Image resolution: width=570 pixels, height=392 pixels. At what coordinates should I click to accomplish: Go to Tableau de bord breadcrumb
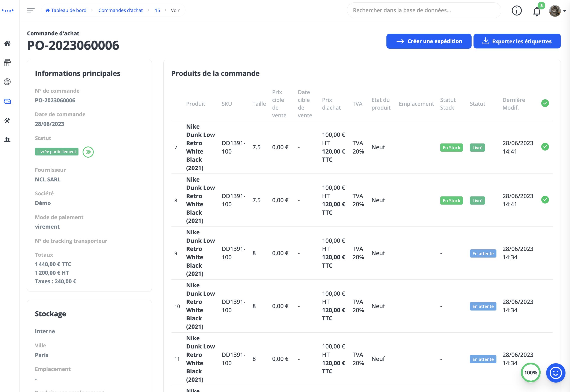[x=66, y=10]
